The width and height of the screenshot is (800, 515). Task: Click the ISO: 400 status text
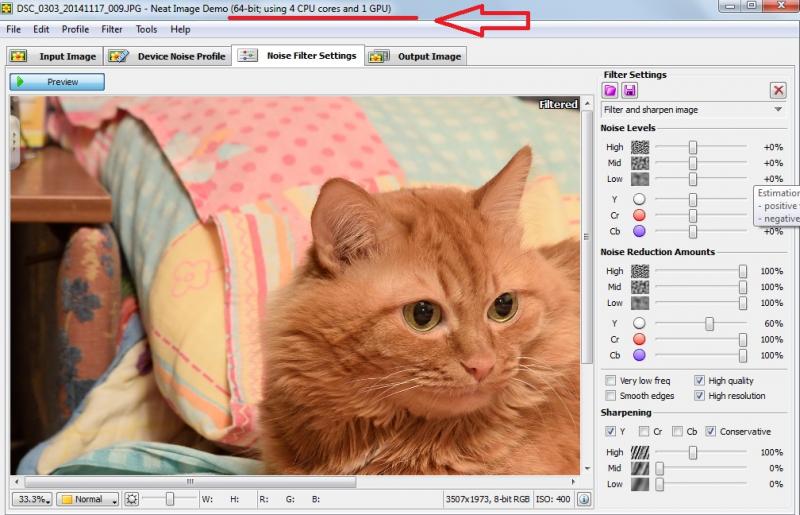click(553, 499)
